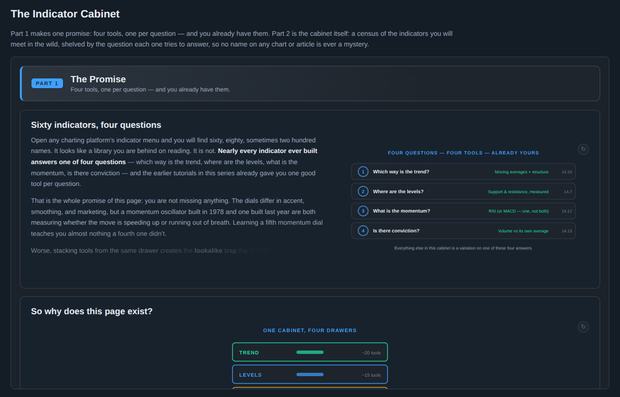The height and width of the screenshot is (397, 620).
Task: Click the number 2 circle beside levels question
Action: (x=363, y=191)
